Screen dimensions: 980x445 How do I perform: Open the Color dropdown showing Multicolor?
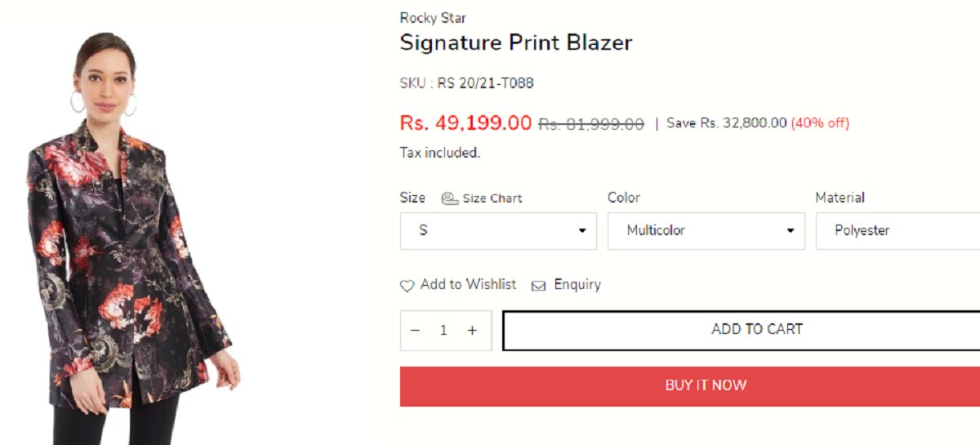point(706,231)
